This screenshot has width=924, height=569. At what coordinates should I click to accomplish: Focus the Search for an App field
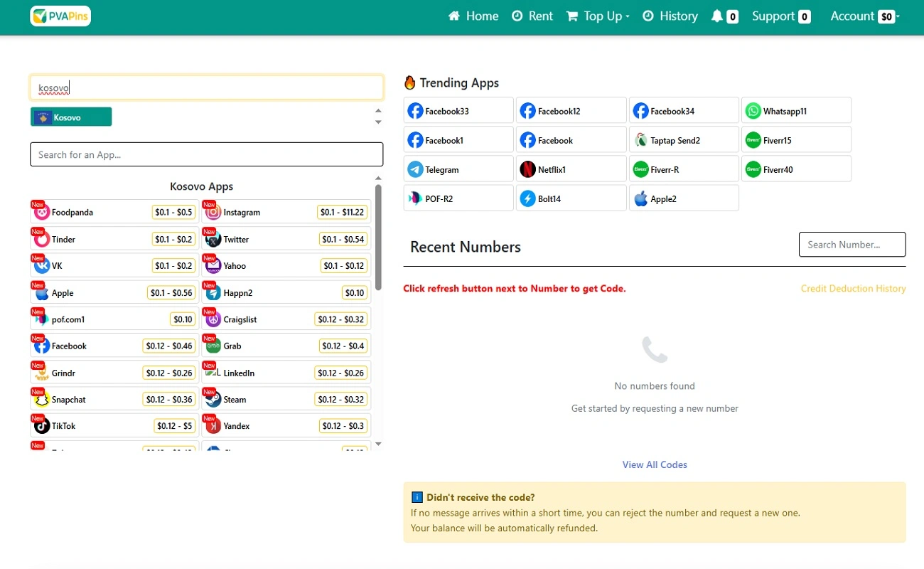coord(207,154)
